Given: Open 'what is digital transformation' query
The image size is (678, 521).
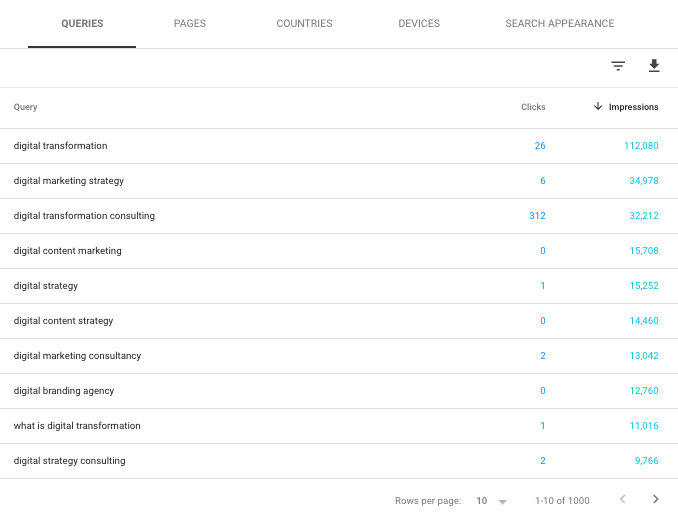Looking at the screenshot, I should coord(77,426).
